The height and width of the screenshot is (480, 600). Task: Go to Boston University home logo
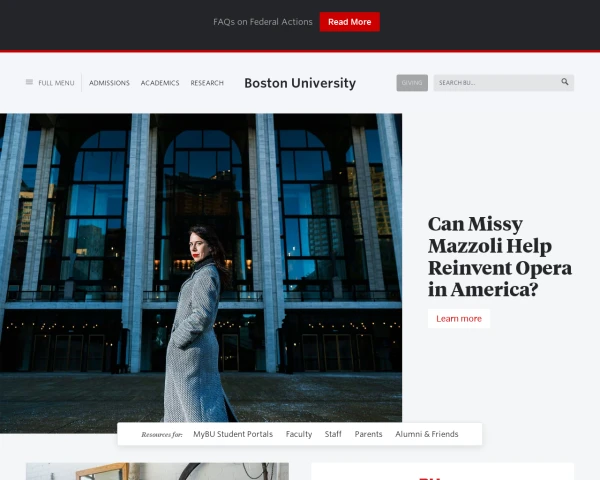tap(300, 83)
